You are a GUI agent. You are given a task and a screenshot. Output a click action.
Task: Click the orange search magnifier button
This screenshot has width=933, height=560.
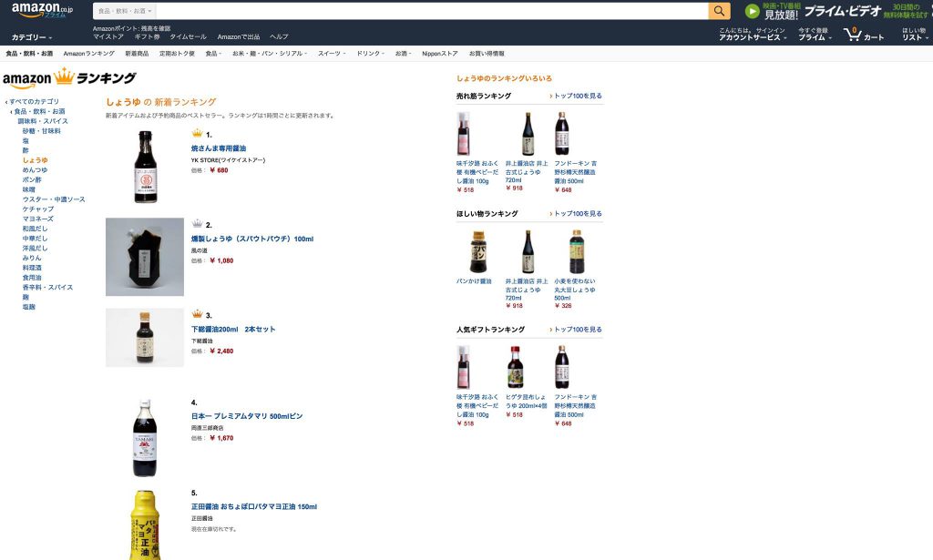719,11
